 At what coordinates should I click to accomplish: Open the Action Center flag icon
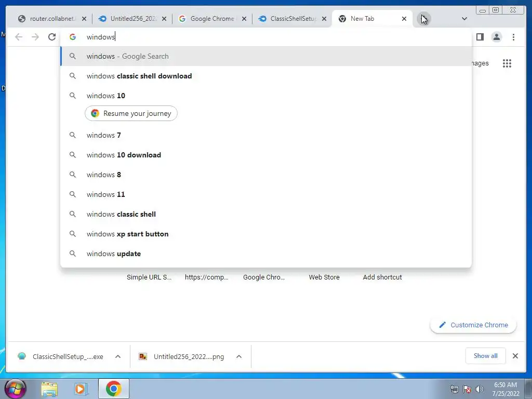click(x=467, y=389)
